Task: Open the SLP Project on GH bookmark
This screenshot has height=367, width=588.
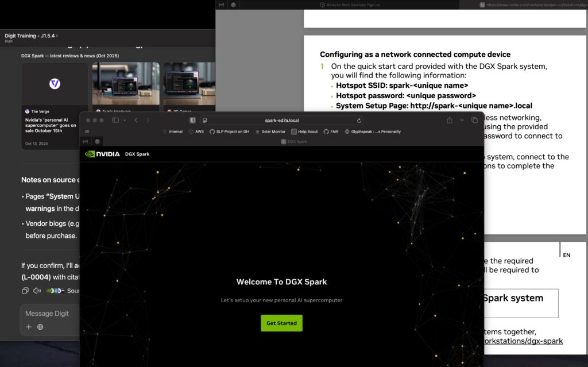Action: [x=229, y=132]
